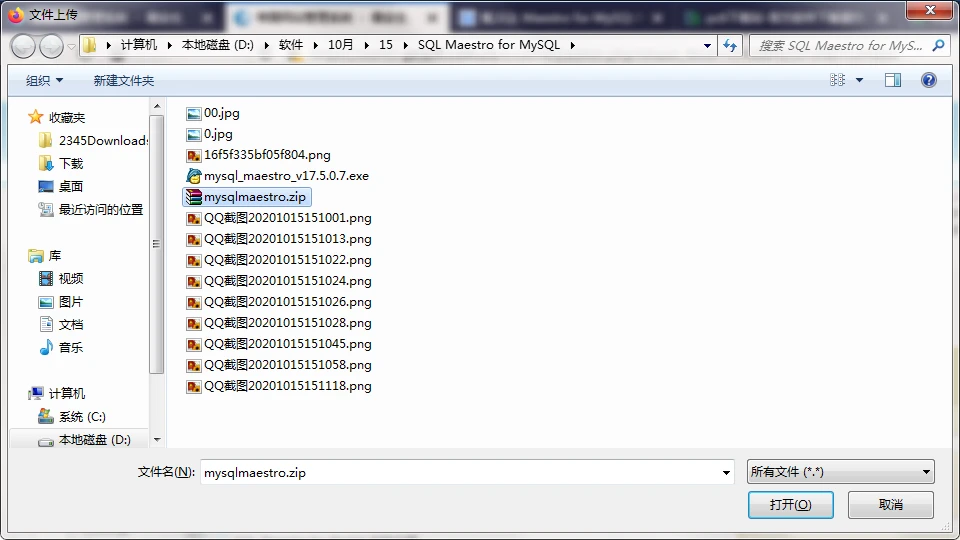The width and height of the screenshot is (960, 540).
Task: Click the change view icon
Action: (x=838, y=80)
